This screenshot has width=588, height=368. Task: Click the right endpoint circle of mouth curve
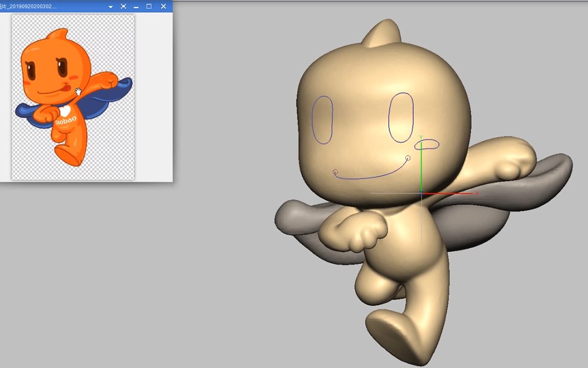click(408, 158)
